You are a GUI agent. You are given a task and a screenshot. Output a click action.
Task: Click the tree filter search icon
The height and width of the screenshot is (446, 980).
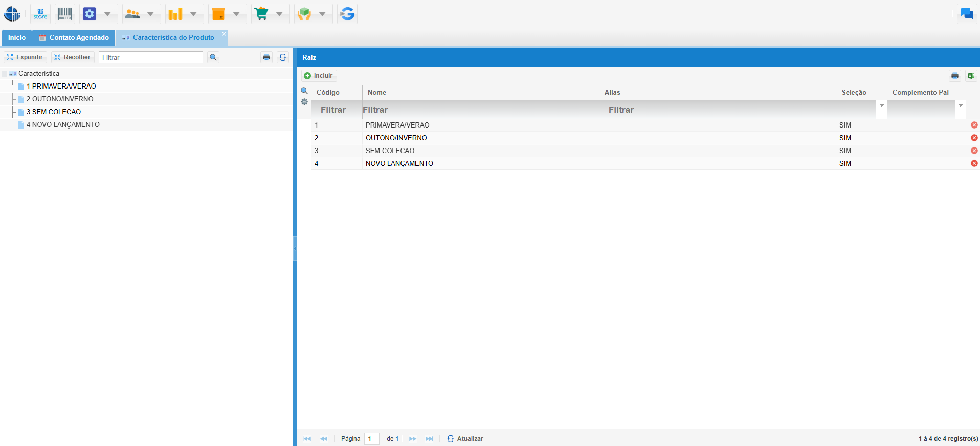(x=213, y=57)
